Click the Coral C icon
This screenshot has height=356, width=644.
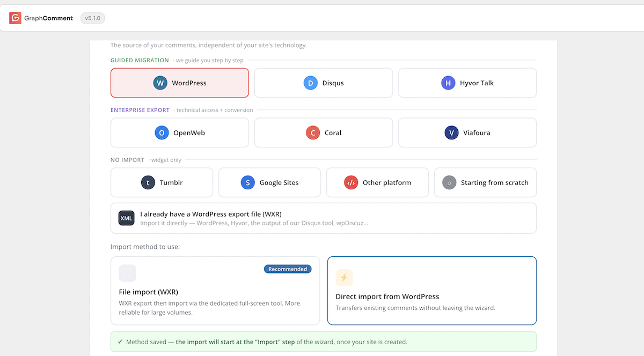(313, 132)
